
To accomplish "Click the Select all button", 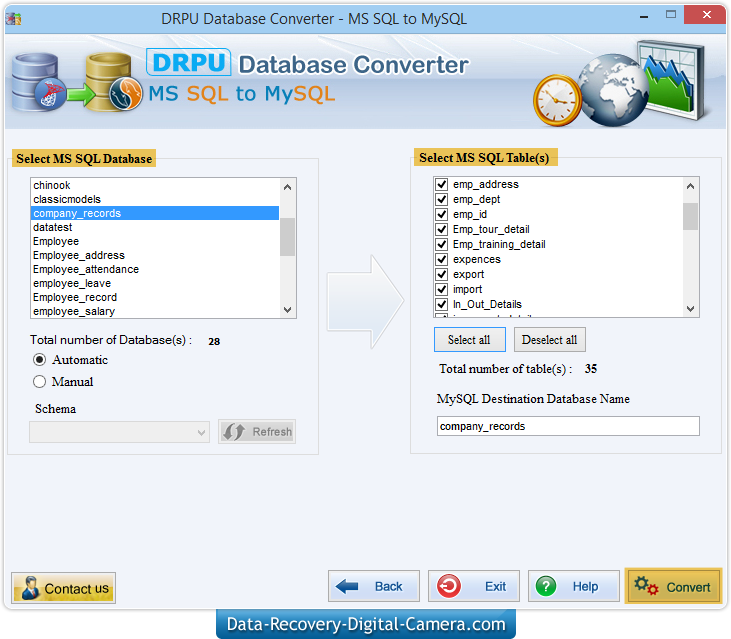I will click(x=469, y=340).
